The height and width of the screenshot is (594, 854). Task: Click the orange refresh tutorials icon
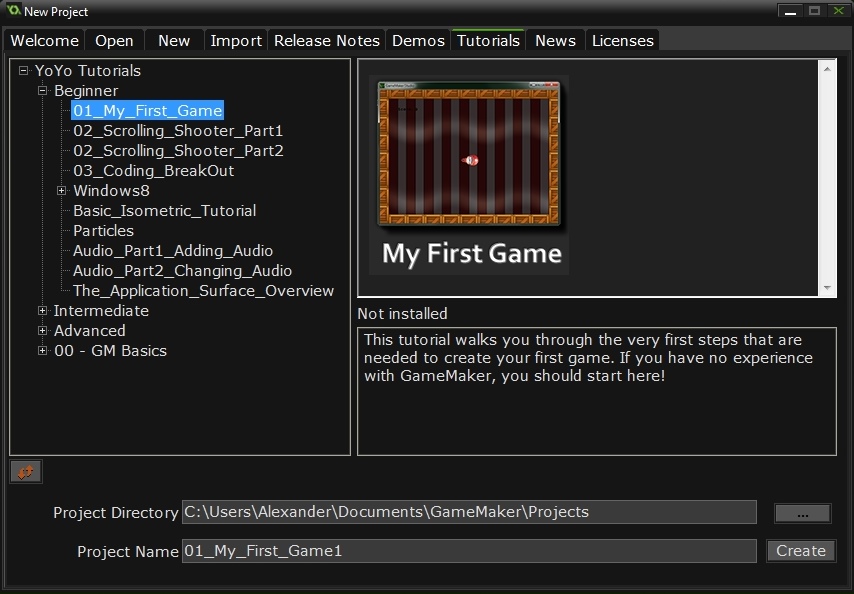pyautogui.click(x=25, y=472)
